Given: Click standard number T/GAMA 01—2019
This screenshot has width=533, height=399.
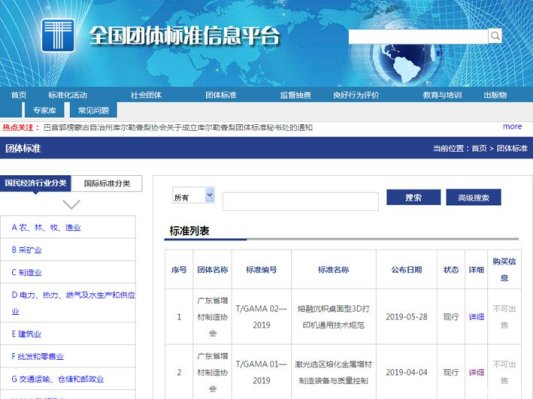Looking at the screenshot, I should tap(261, 372).
